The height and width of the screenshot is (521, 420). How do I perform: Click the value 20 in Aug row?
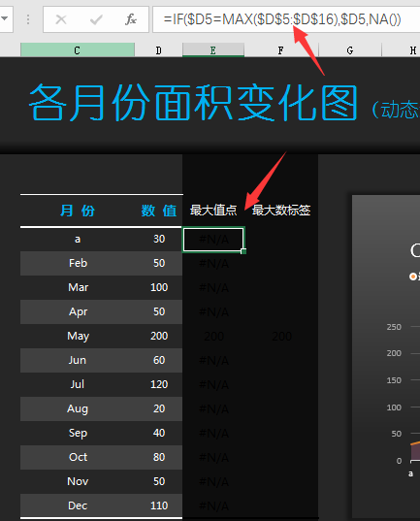pyautogui.click(x=159, y=408)
